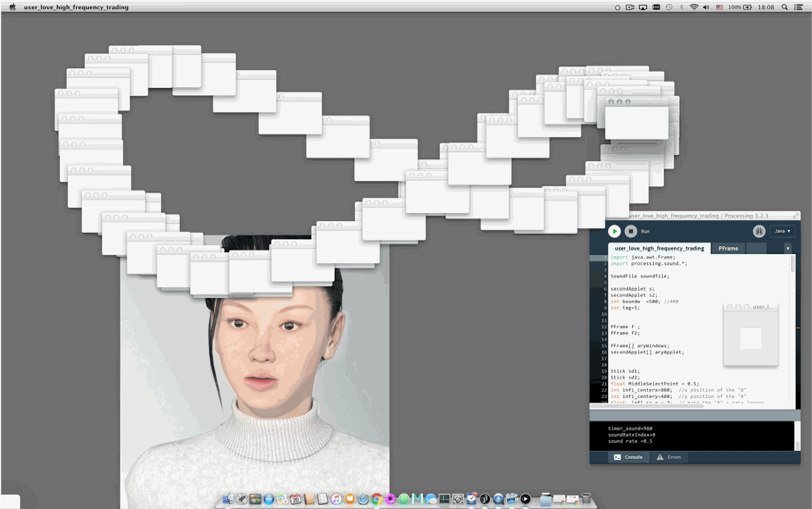Viewport: 812px width, 509px height.
Task: Click the clock showing 18:08
Action: tap(766, 7)
